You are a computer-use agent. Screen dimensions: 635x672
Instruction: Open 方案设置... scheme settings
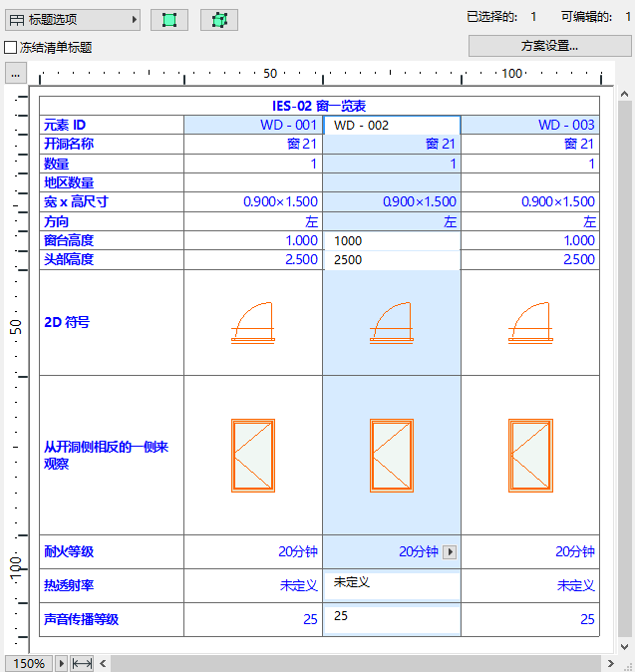[549, 46]
